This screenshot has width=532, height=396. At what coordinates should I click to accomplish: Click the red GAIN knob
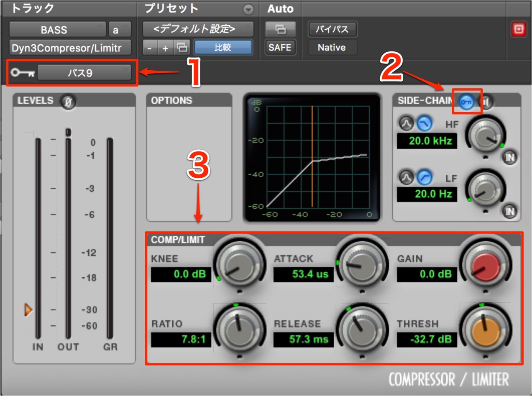point(486,267)
